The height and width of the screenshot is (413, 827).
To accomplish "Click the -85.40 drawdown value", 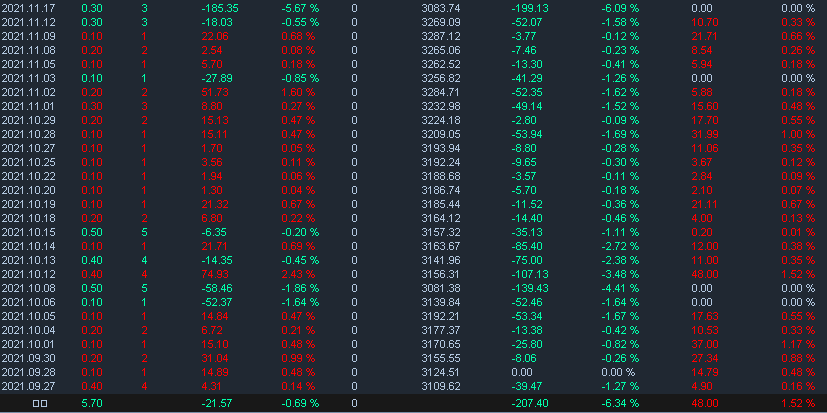I will point(529,246).
